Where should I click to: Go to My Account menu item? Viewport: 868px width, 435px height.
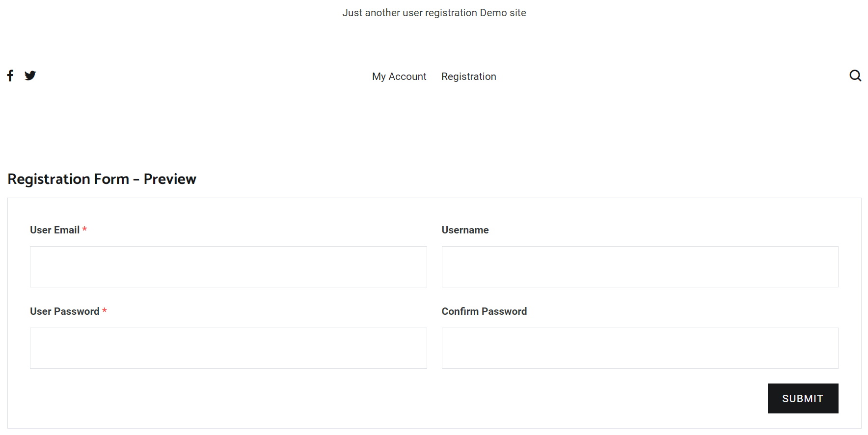(399, 77)
